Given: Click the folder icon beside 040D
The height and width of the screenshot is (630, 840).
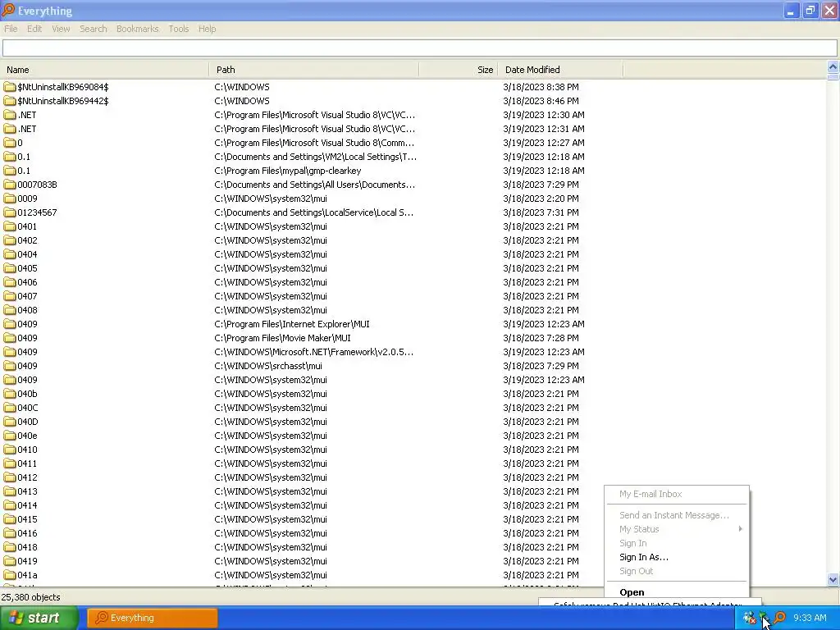Looking at the screenshot, I should coord(10,422).
